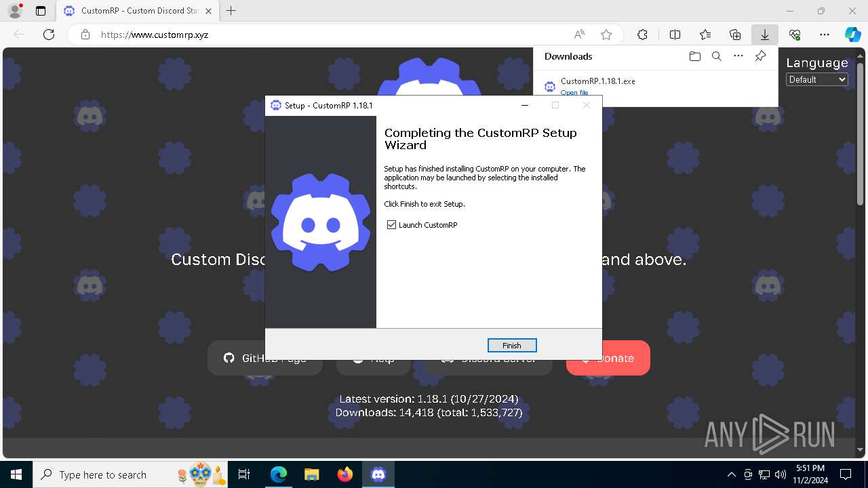Open Firefox from taskbar

click(344, 474)
